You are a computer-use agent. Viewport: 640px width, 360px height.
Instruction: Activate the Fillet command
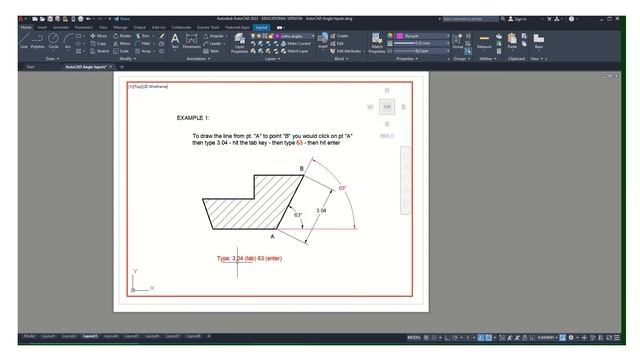[x=143, y=43]
